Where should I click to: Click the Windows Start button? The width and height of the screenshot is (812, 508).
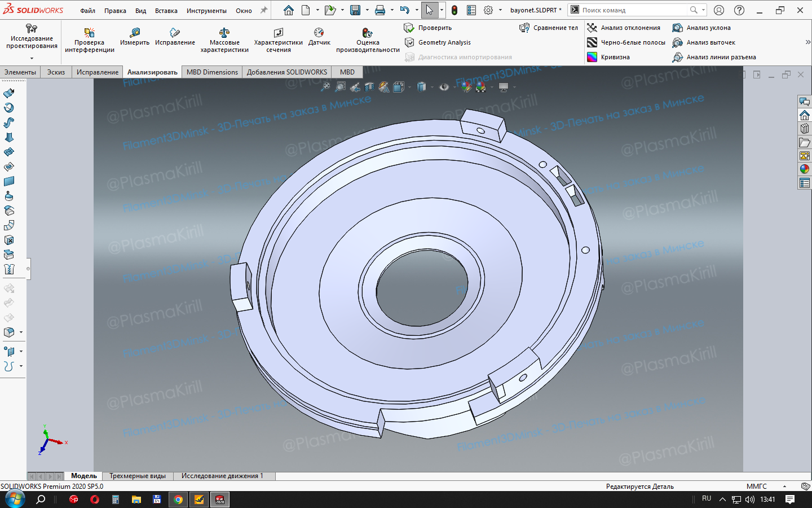[x=15, y=500]
